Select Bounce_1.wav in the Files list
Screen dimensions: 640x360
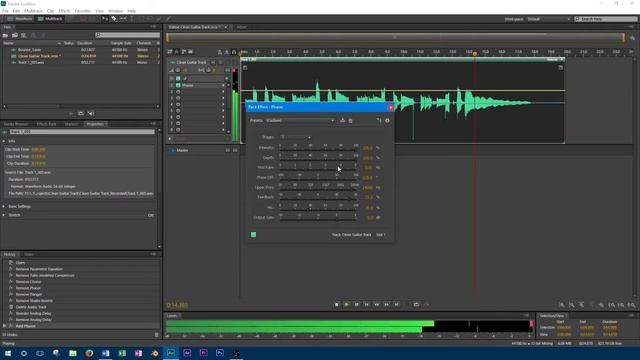pos(30,50)
